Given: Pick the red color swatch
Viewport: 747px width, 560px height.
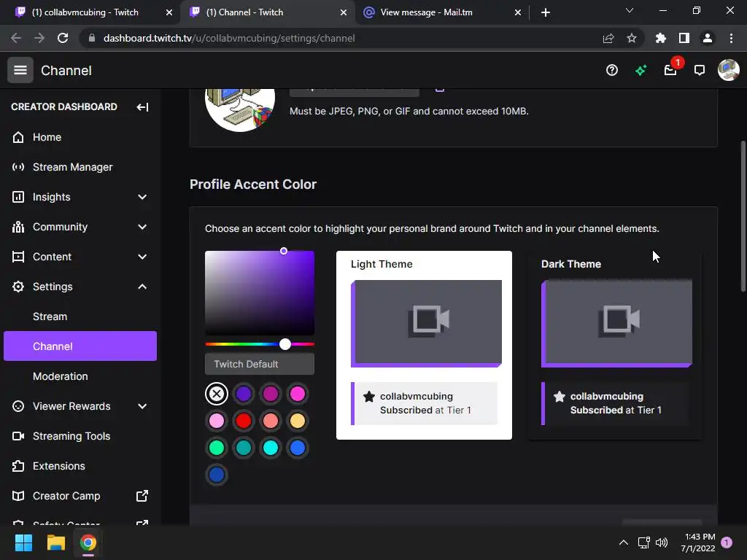Looking at the screenshot, I should pos(244,421).
